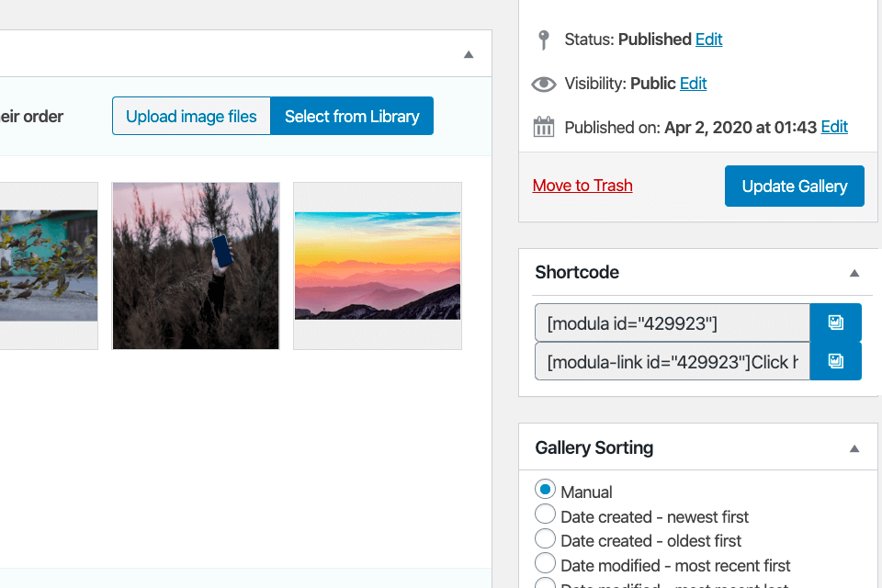
Task: Copy the modula-link shortcode
Action: click(835, 361)
